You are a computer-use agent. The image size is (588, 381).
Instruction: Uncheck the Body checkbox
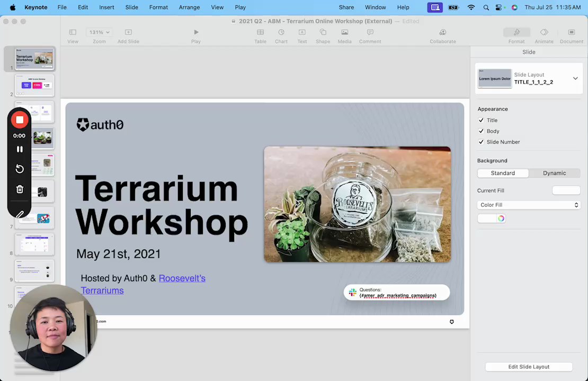(x=481, y=131)
